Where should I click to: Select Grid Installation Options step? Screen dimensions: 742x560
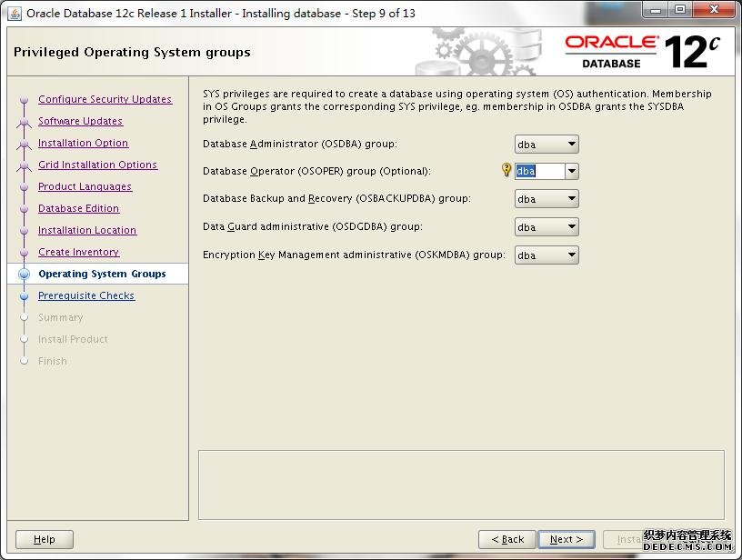(97, 165)
